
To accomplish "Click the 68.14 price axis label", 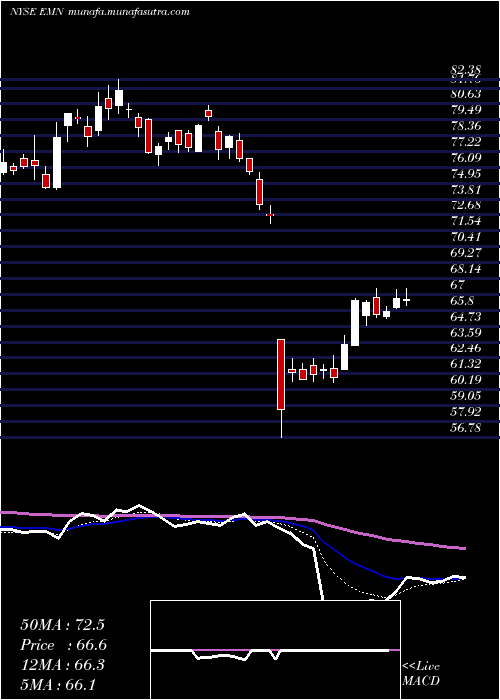I will pyautogui.click(x=466, y=269).
